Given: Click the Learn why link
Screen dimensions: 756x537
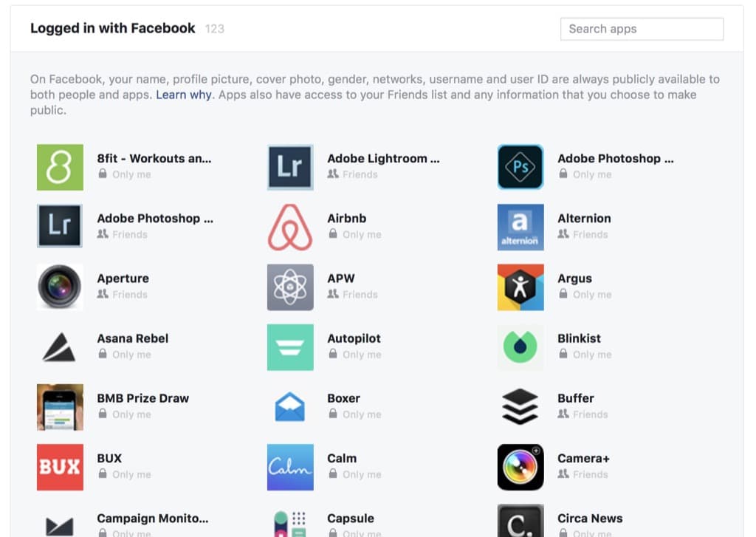Looking at the screenshot, I should click(184, 95).
